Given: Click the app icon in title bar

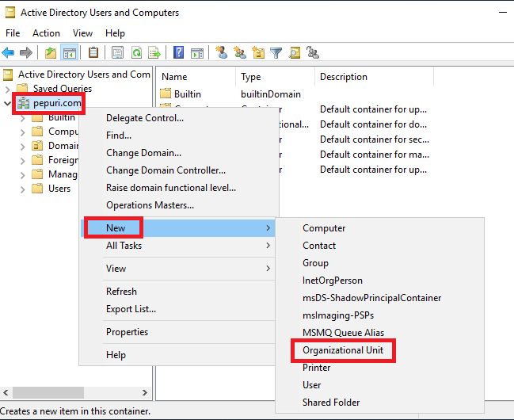Looking at the screenshot, I should point(10,13).
